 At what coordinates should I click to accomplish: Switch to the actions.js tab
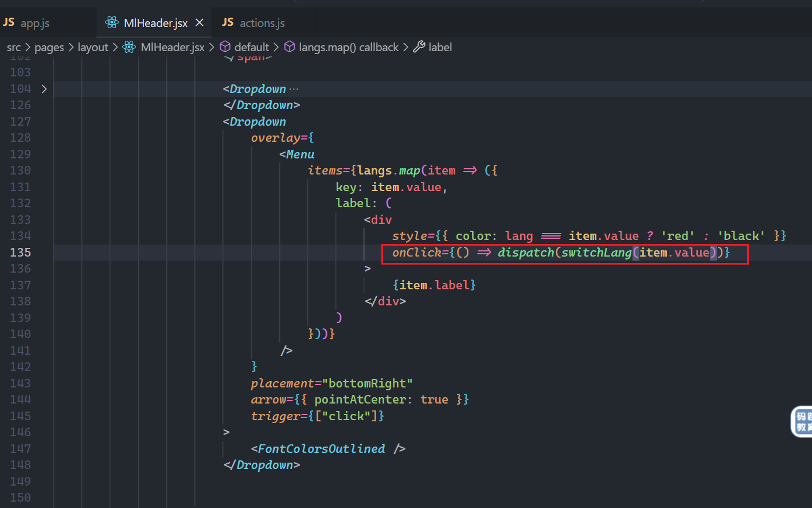pos(262,23)
